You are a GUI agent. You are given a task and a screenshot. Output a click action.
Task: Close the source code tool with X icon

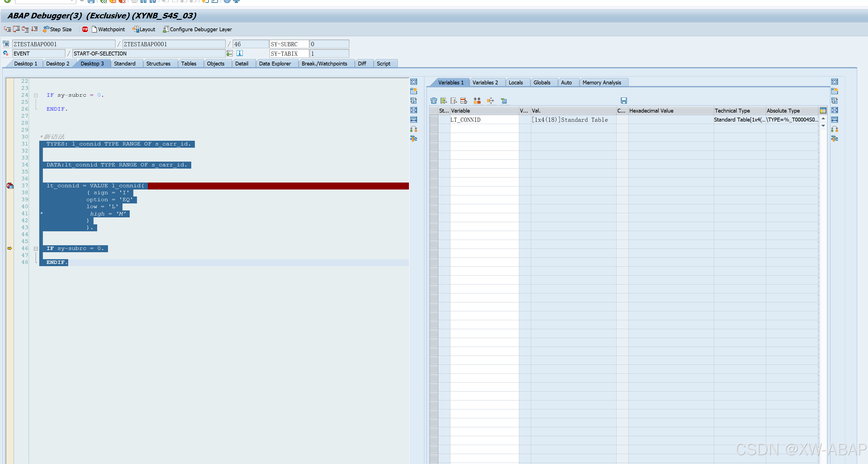413,82
